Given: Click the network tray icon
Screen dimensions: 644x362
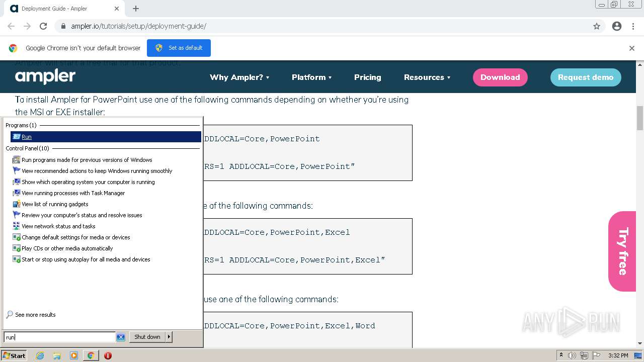Looking at the screenshot, I should [x=584, y=355].
